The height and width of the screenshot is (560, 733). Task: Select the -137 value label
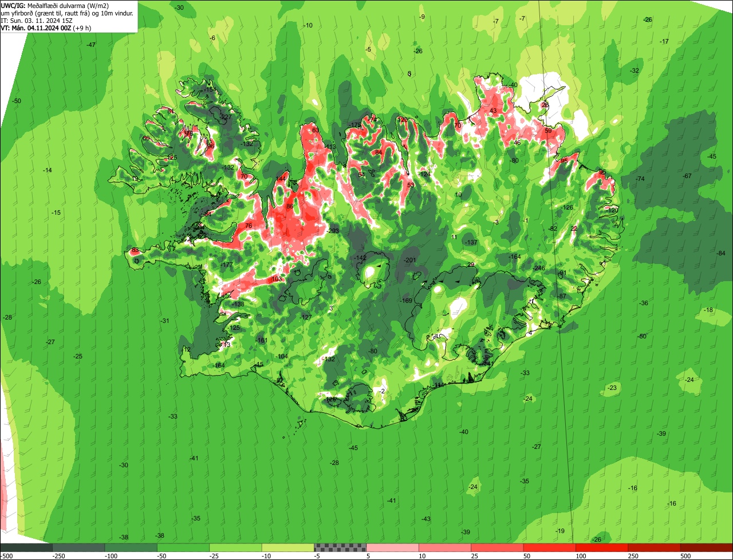[471, 243]
